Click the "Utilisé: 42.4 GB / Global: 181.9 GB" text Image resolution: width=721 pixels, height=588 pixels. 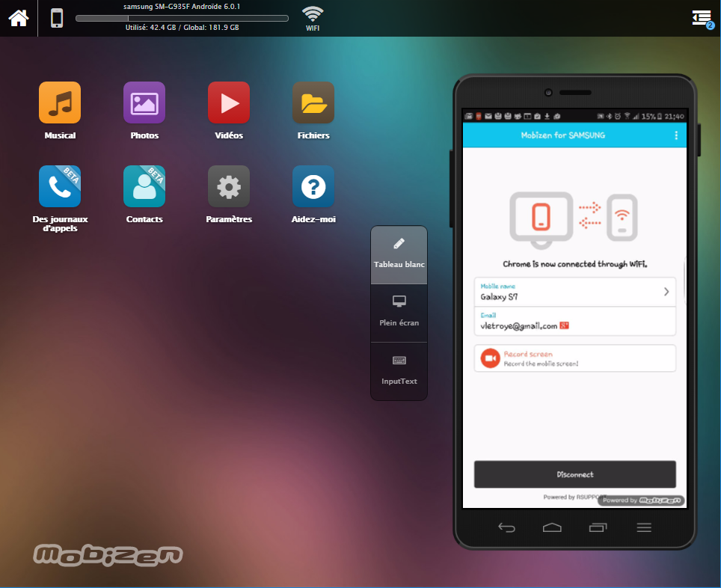(x=182, y=28)
